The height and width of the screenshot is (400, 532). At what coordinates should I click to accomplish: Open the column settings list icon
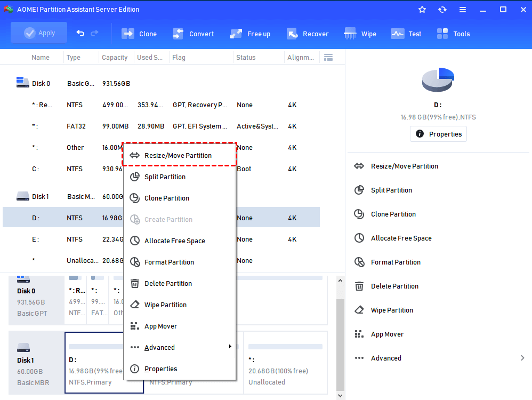(x=328, y=58)
